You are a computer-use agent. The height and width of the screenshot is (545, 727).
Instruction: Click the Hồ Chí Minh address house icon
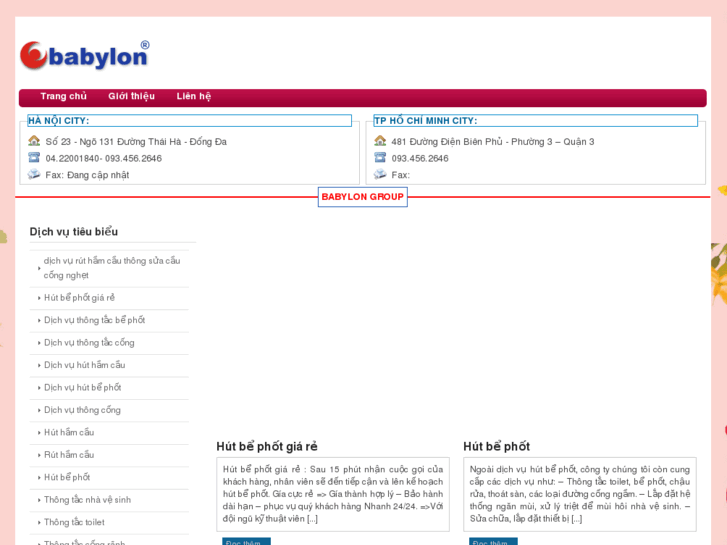(380, 141)
